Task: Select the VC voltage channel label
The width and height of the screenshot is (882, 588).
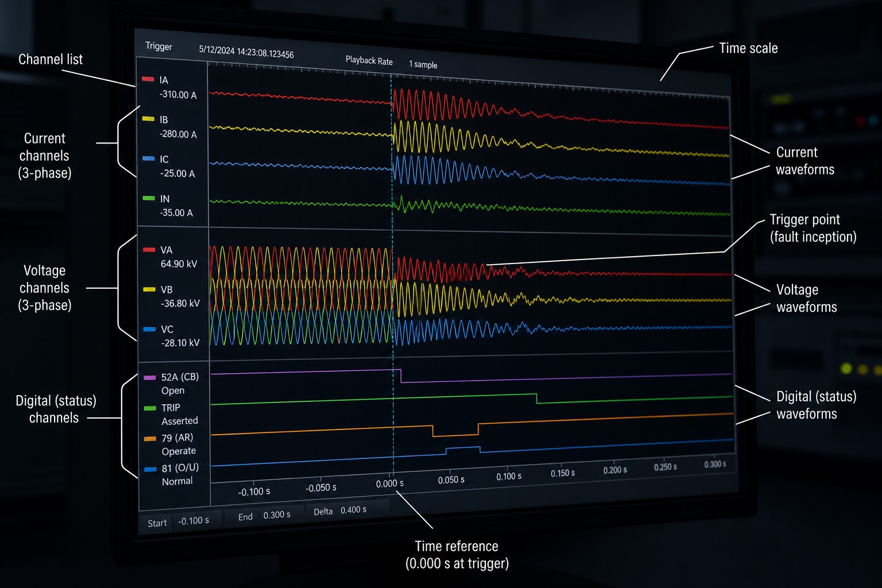Action: point(167,329)
